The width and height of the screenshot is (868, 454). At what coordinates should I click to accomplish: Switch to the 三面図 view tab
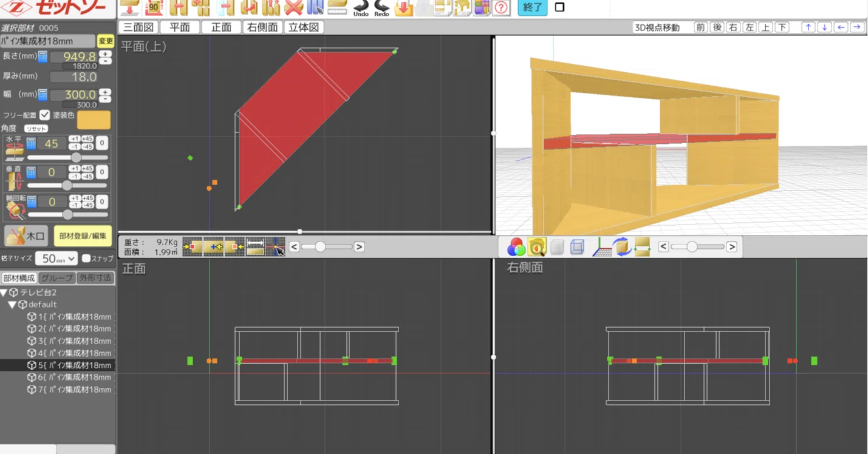click(140, 27)
